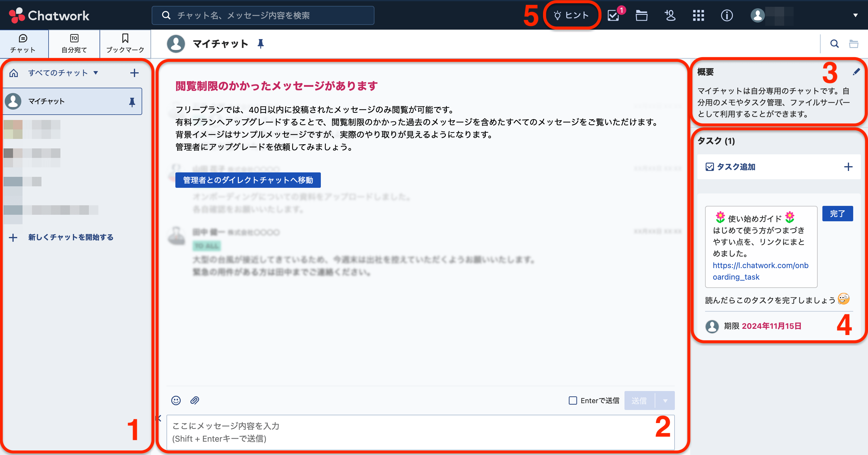Edit overview with pencil icon
The width and height of the screenshot is (868, 455).
(x=856, y=72)
